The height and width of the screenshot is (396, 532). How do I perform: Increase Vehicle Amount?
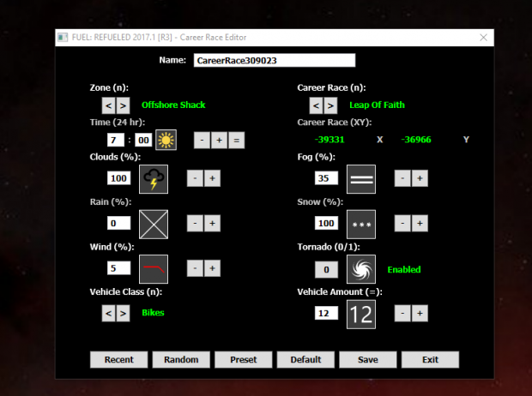click(x=420, y=313)
